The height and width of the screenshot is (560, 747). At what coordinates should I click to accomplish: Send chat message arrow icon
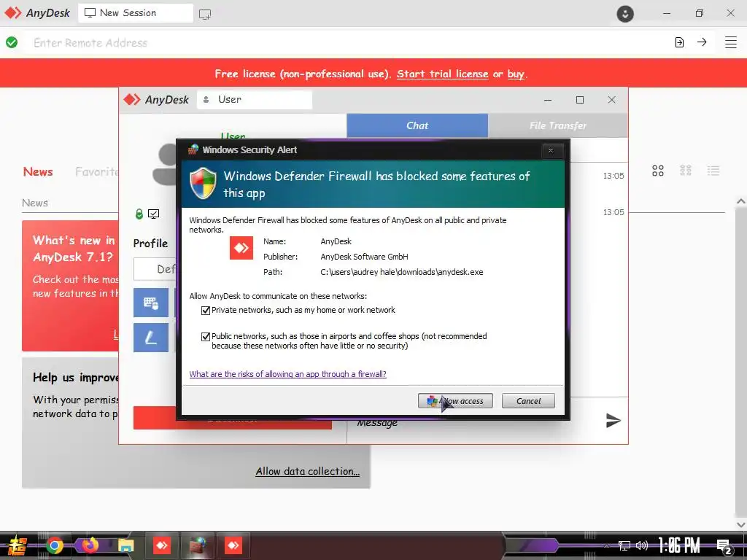[x=613, y=421]
